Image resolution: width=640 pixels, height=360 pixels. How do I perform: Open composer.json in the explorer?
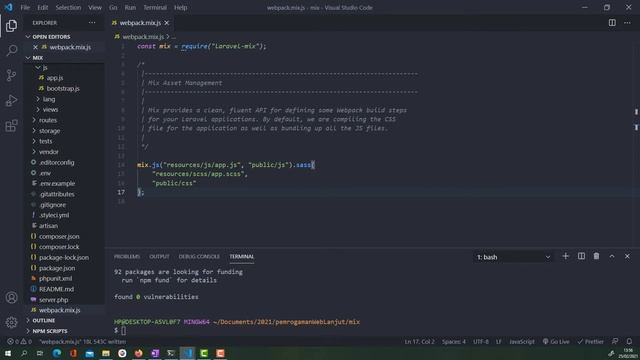(59, 236)
